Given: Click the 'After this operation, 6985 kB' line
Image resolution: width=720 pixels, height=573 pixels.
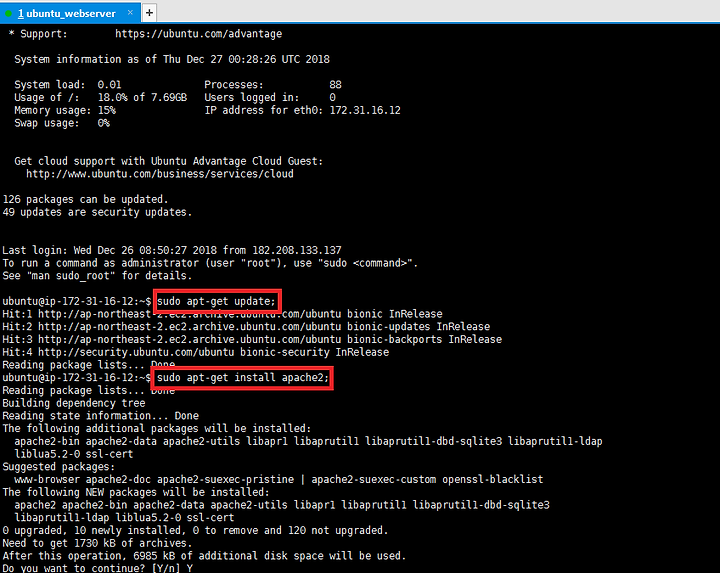Looking at the screenshot, I should 204,556.
